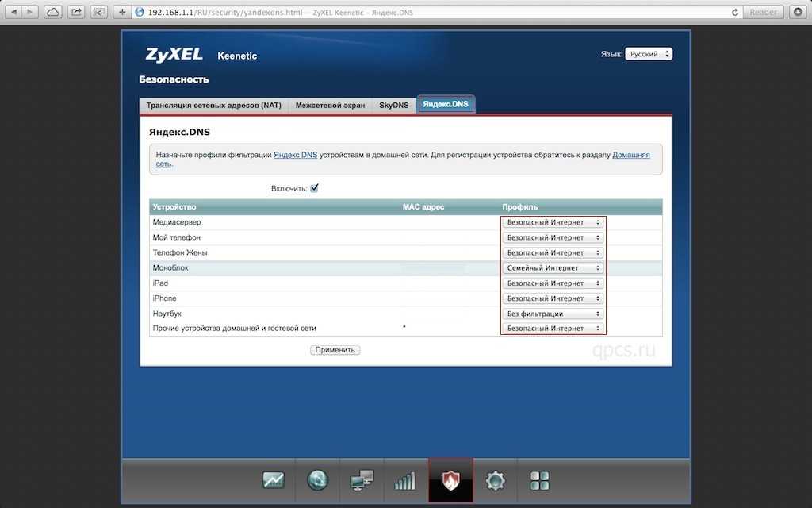
Task: Select the Медиасервер device row text
Action: (x=177, y=222)
